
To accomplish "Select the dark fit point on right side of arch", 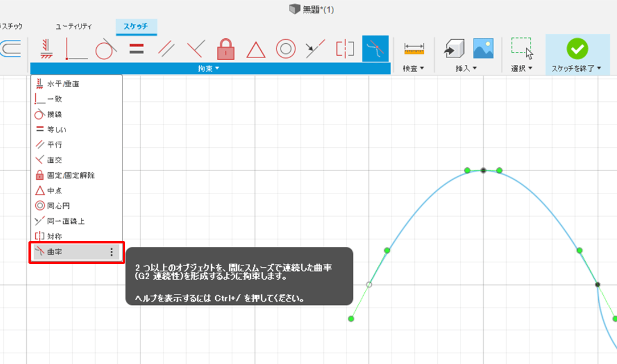I will (x=597, y=284).
